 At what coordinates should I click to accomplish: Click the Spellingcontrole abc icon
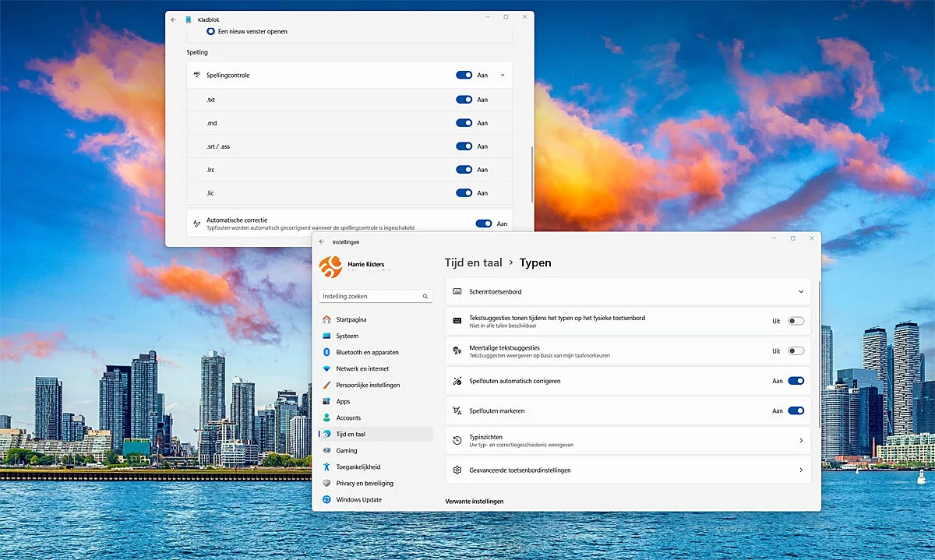click(196, 75)
